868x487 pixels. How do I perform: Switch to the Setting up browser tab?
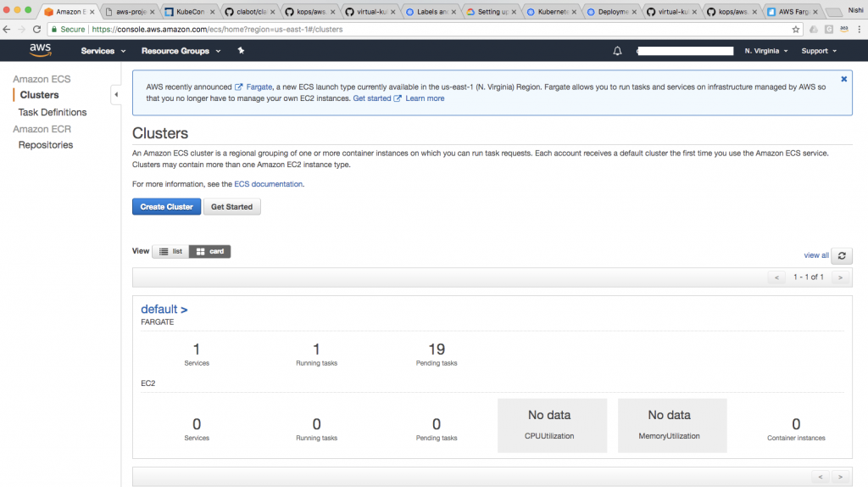pos(492,12)
